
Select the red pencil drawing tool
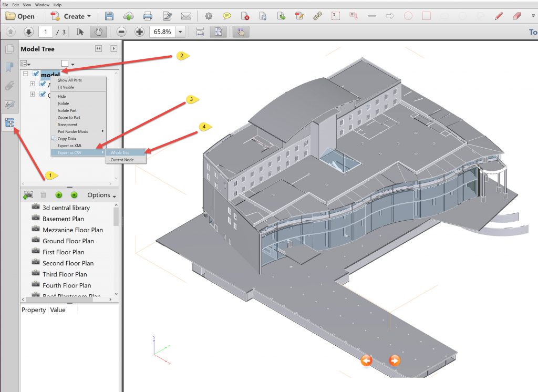pyautogui.click(x=499, y=16)
